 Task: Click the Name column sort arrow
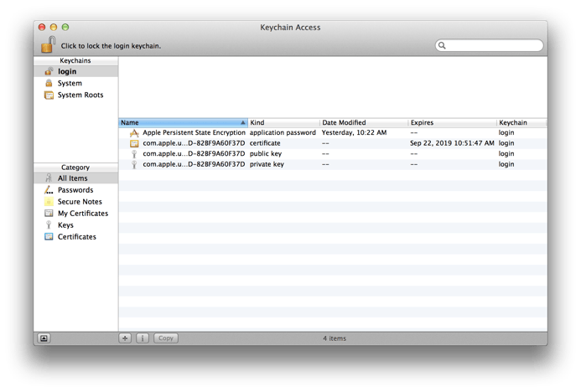(242, 122)
